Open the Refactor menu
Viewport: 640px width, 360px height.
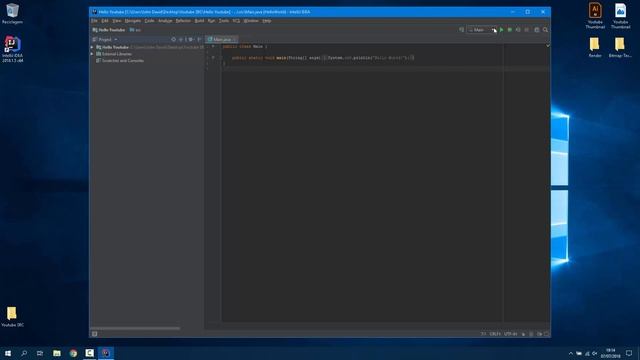tap(183, 21)
